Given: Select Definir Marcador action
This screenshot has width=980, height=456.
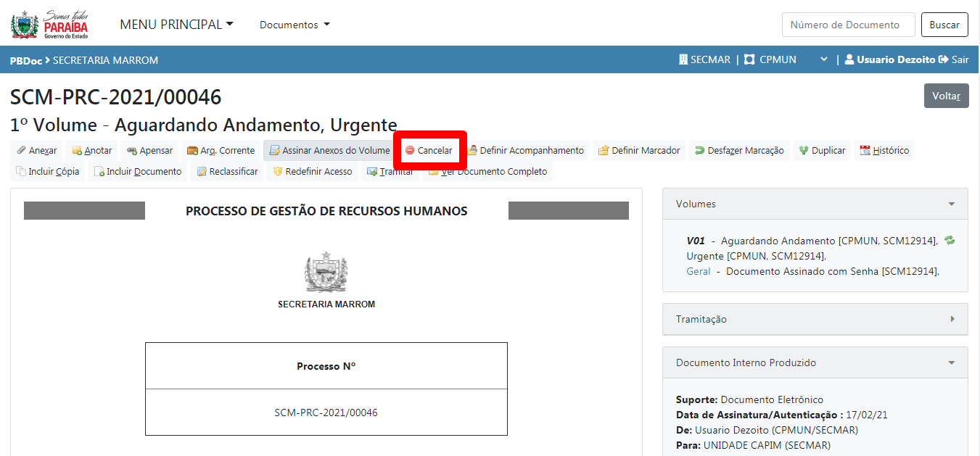Looking at the screenshot, I should coord(639,151).
